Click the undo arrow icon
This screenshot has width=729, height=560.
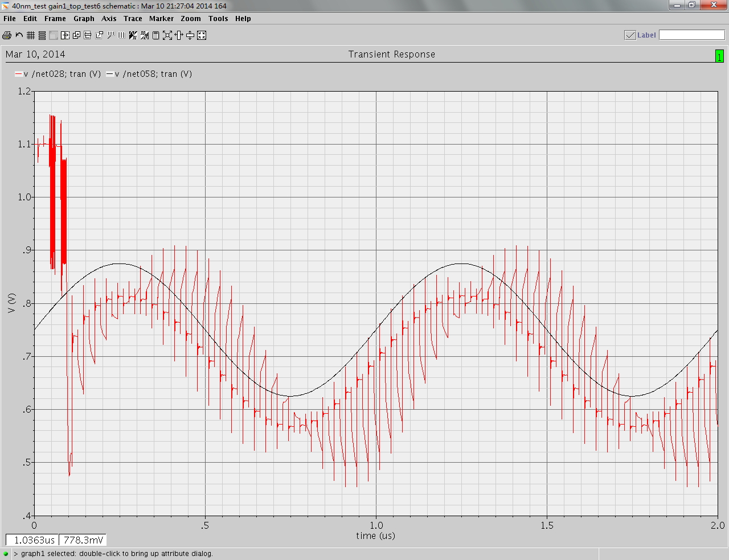pos(19,35)
